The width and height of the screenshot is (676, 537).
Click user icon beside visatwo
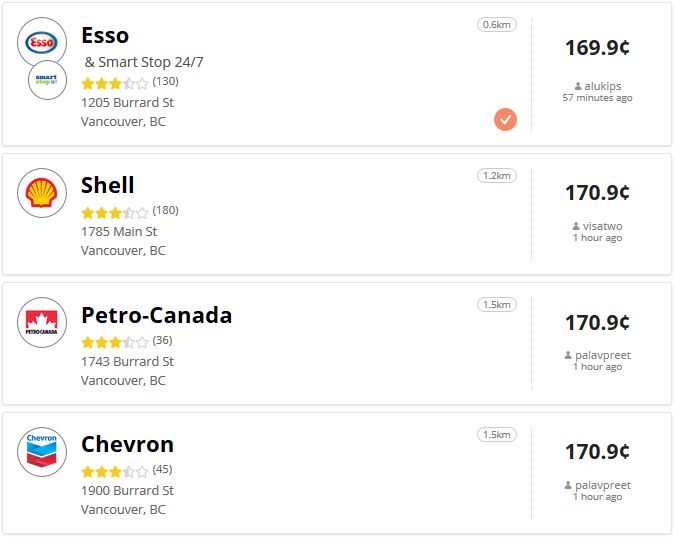(x=576, y=227)
